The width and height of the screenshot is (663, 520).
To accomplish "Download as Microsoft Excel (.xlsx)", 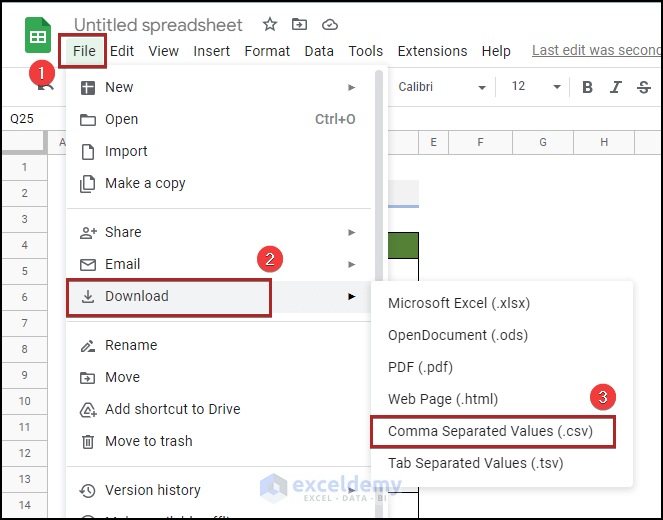I will pyautogui.click(x=501, y=303).
